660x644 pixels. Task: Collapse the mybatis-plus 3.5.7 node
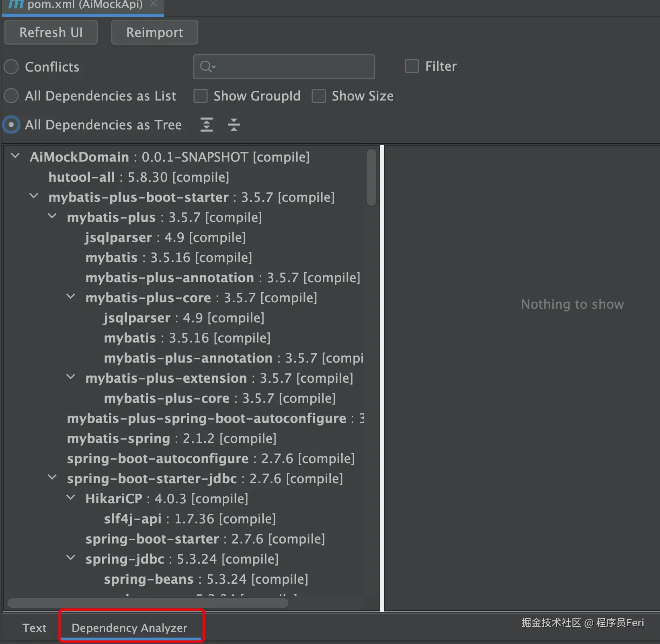point(52,216)
